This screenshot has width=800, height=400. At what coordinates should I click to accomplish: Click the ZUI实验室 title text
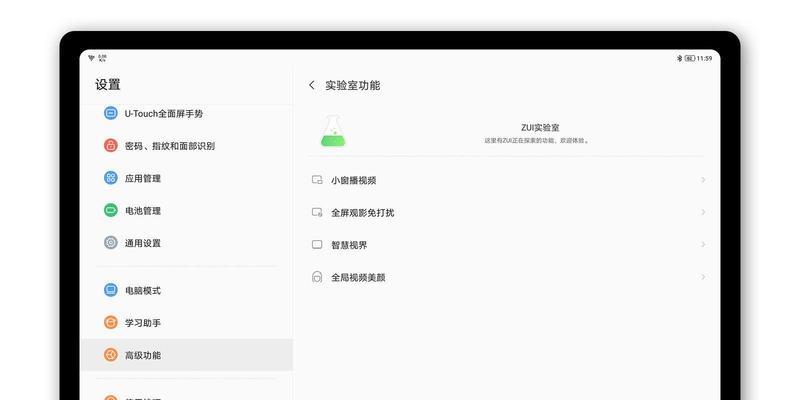(540, 128)
